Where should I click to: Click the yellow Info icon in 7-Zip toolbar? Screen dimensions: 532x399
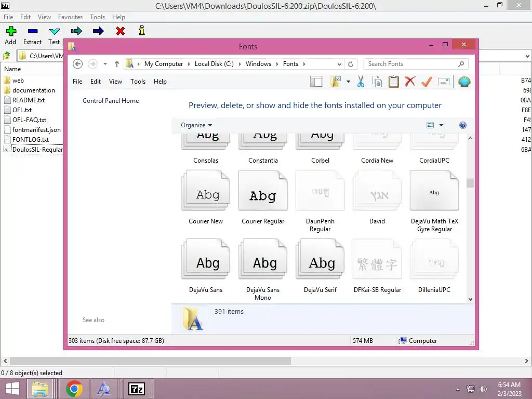pyautogui.click(x=142, y=31)
